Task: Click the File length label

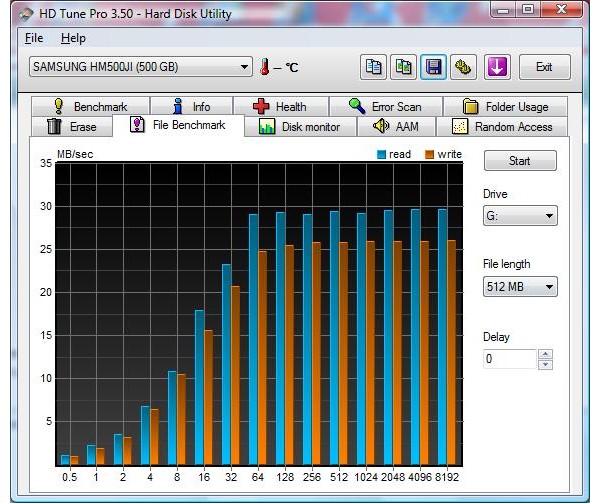Action: click(507, 264)
